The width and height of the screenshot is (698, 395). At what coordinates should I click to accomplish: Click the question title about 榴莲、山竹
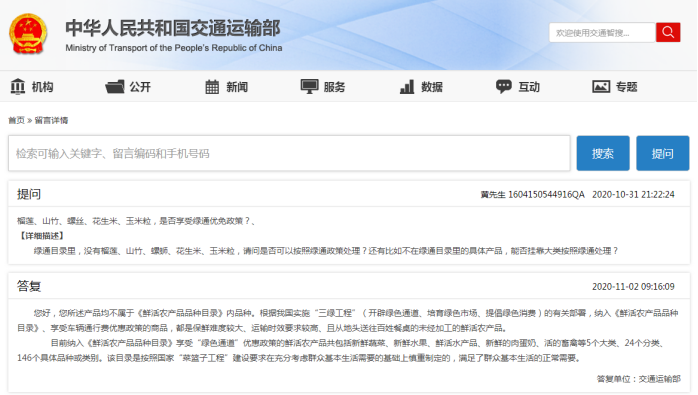click(x=136, y=221)
